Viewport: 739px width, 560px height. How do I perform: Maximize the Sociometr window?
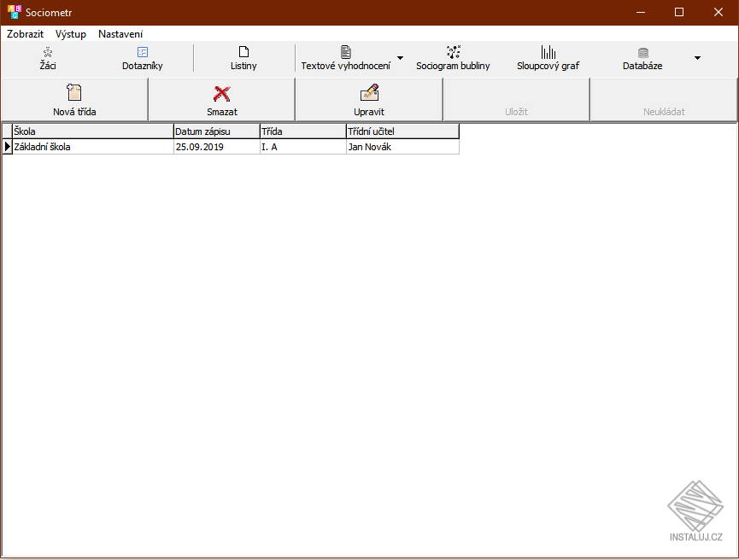pyautogui.click(x=679, y=12)
